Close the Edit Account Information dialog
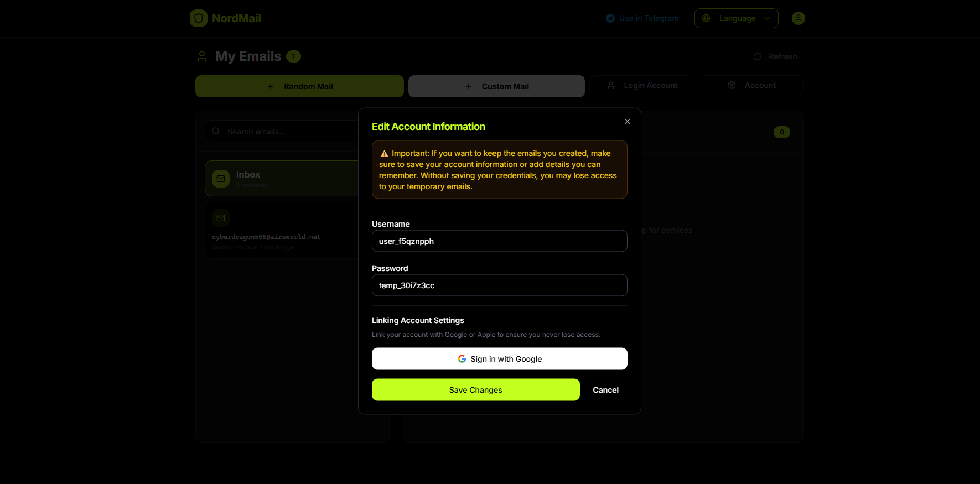Viewport: 980px width, 484px height. (x=628, y=121)
